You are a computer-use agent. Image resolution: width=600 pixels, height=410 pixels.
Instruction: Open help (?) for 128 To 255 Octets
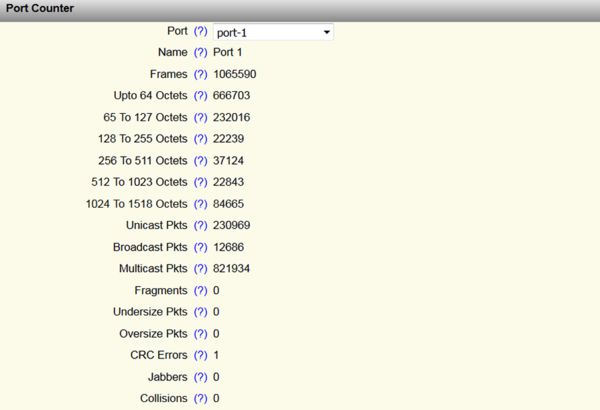coord(200,139)
